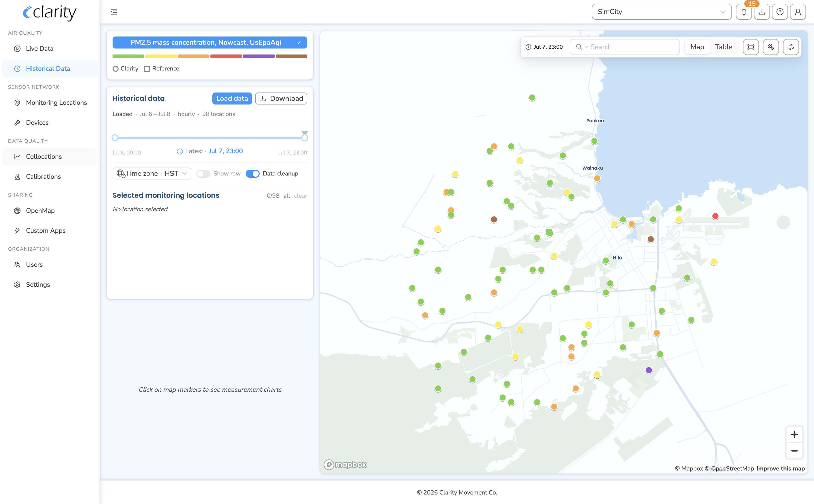Open Custom Apps in the sidebar
The image size is (814, 504).
pos(50,231)
